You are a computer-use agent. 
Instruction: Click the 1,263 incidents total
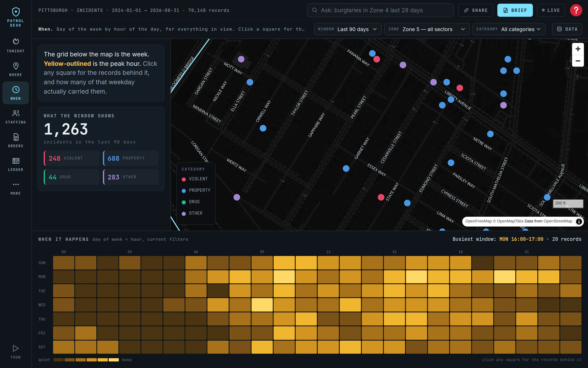tap(66, 129)
